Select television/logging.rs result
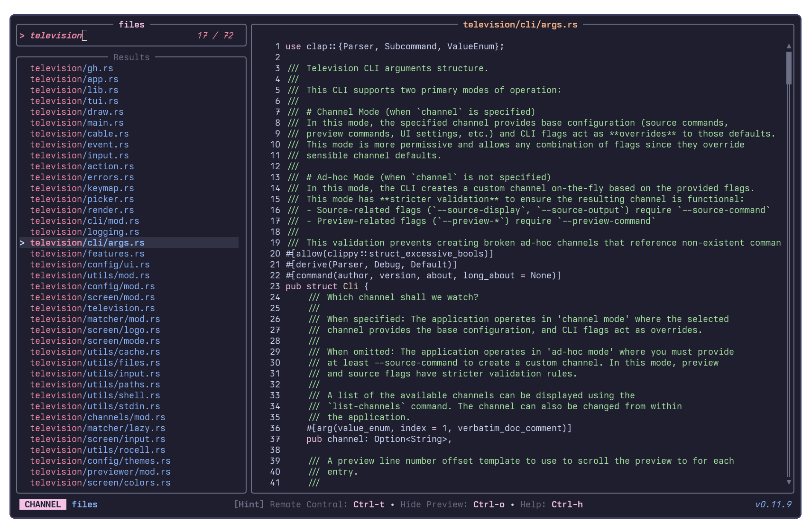The height and width of the screenshot is (532, 811). [85, 232]
